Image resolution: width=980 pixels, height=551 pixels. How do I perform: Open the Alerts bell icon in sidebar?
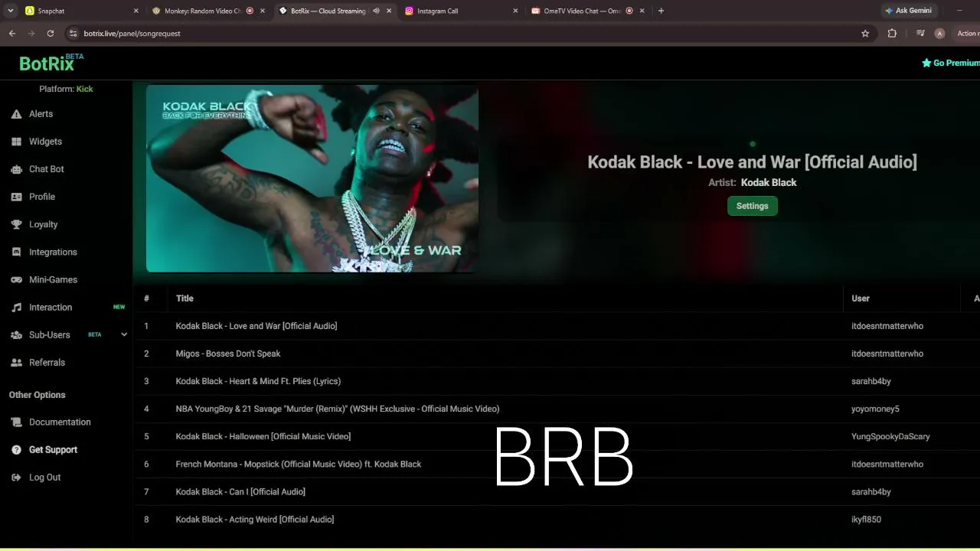coord(16,114)
